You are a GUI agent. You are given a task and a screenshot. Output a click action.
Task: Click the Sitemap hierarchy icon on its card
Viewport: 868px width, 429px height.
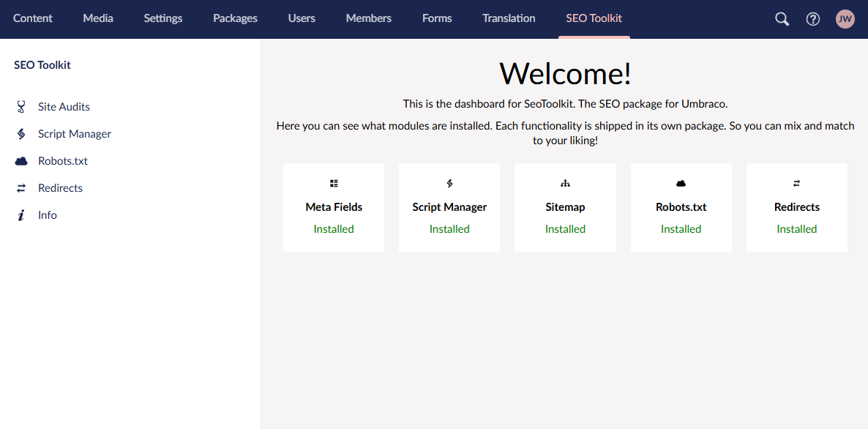565,182
